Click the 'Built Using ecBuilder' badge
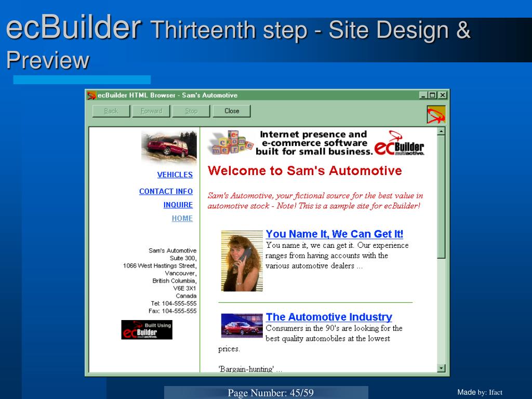 coord(147,330)
